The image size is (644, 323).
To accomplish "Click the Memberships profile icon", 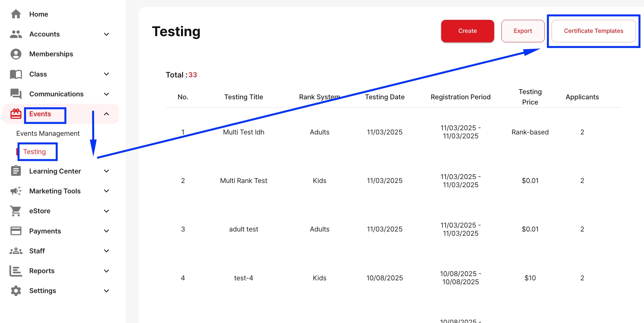I will (x=16, y=54).
